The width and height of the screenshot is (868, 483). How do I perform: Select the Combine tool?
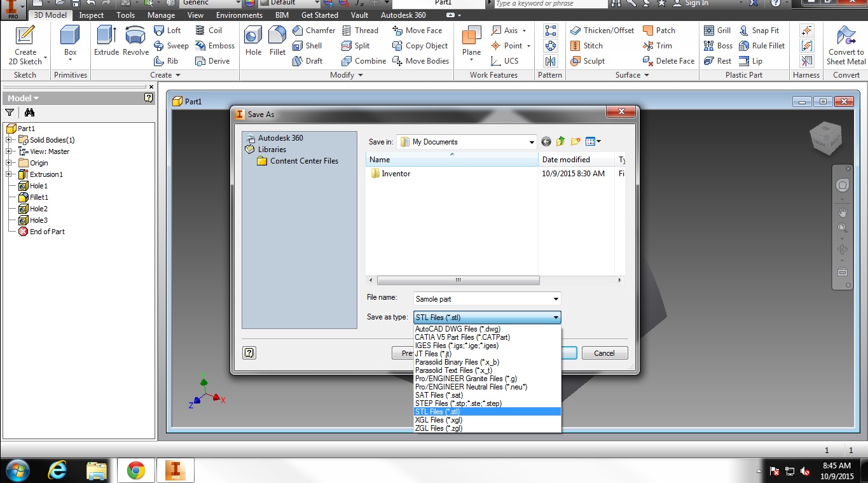coord(364,61)
